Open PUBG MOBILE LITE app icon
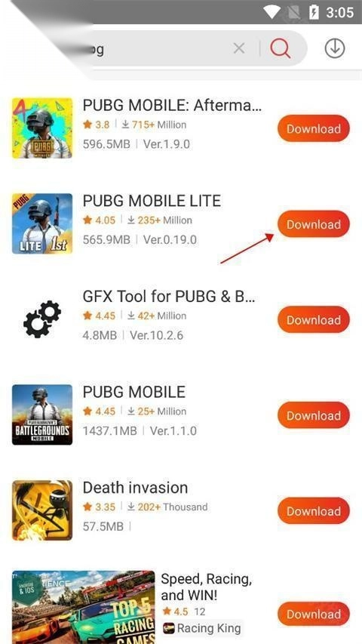Image resolution: width=362 pixels, height=644 pixels. coord(42,223)
